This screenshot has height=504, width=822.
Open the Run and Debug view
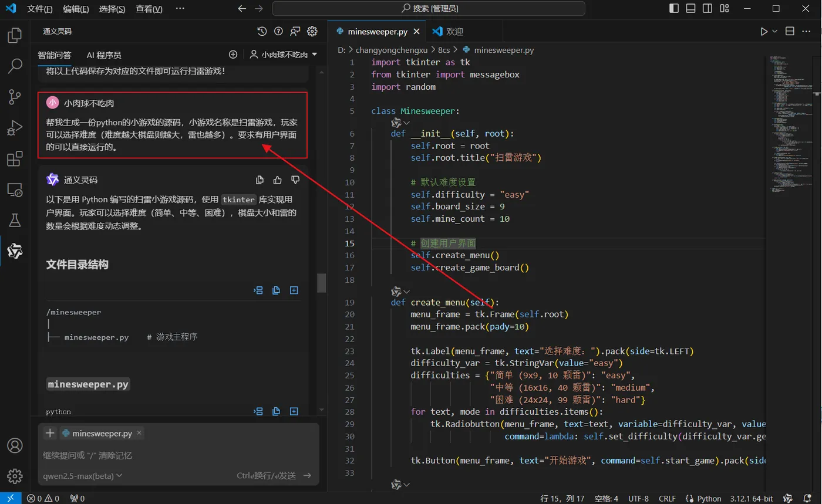[15, 127]
